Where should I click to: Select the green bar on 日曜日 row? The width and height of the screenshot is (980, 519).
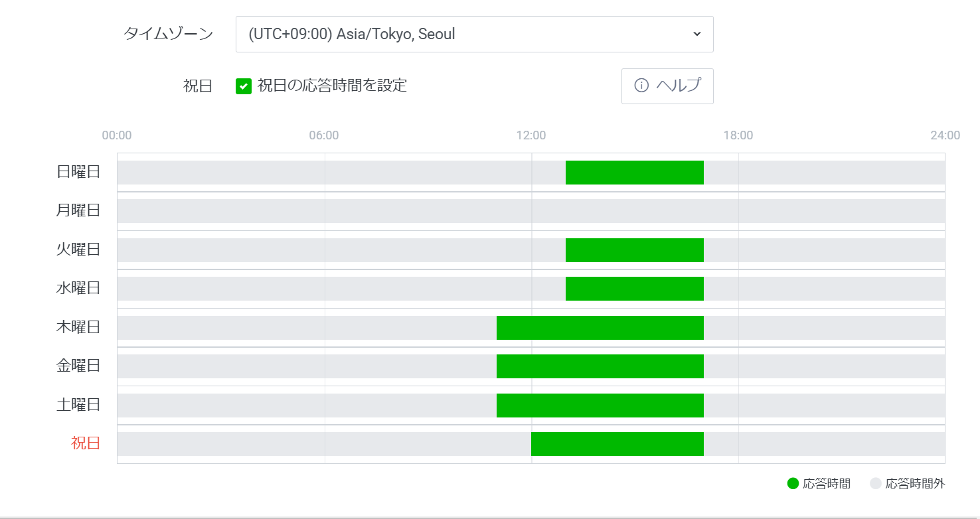634,171
